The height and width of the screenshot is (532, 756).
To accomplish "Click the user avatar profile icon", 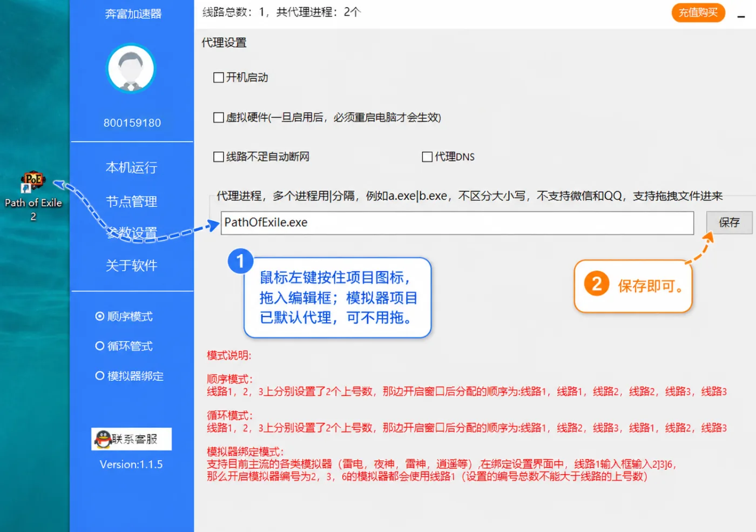I will (x=131, y=69).
